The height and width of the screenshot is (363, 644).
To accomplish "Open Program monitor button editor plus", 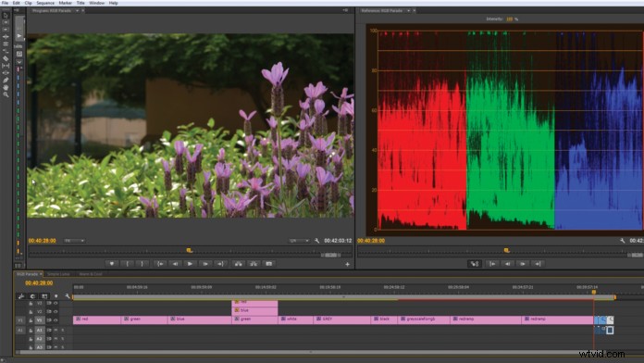I will 348,264.
